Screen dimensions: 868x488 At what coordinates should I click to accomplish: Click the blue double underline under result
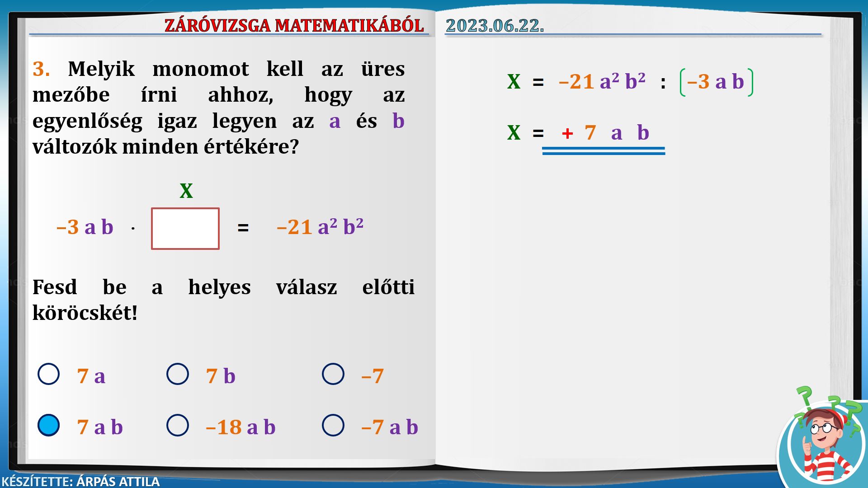click(x=604, y=151)
